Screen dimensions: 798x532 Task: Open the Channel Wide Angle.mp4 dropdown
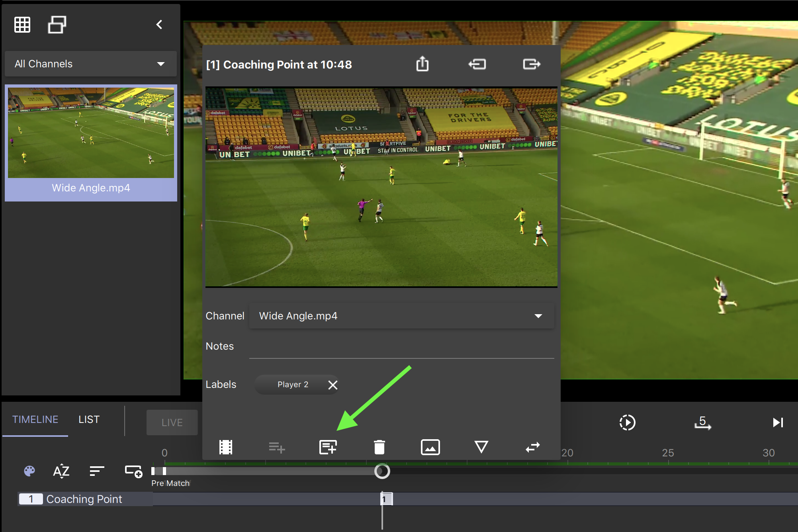tap(401, 316)
